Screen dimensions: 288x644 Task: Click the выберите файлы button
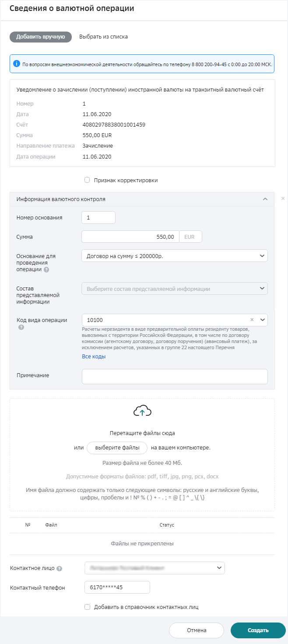coord(117,448)
